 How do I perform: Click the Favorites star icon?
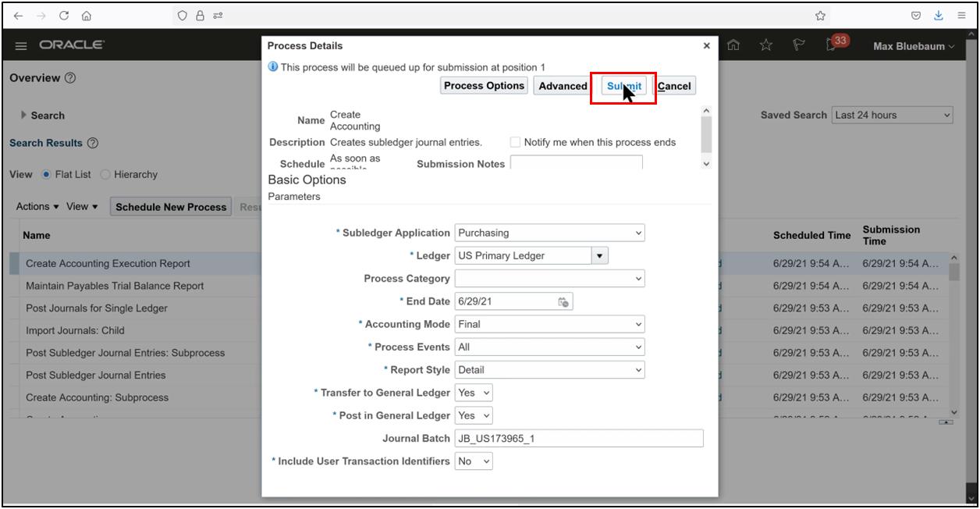765,45
